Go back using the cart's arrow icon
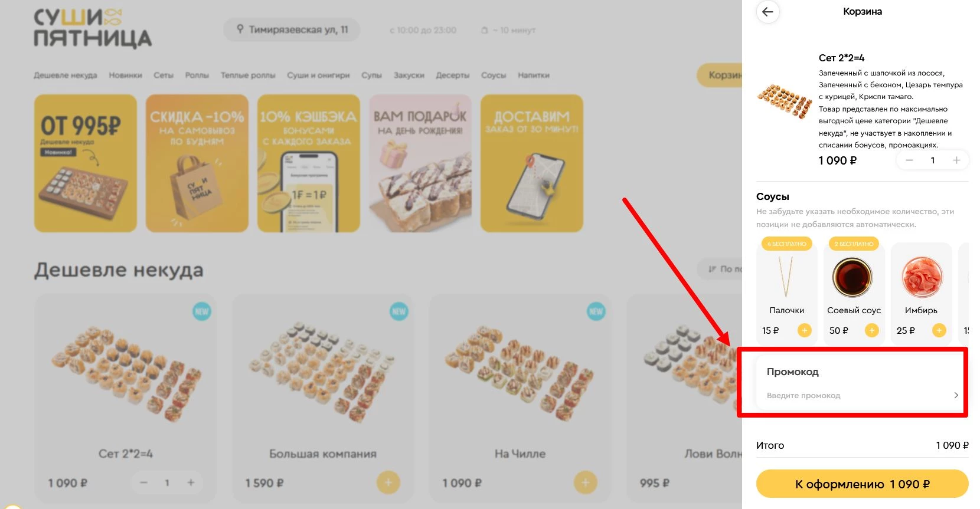 click(767, 12)
